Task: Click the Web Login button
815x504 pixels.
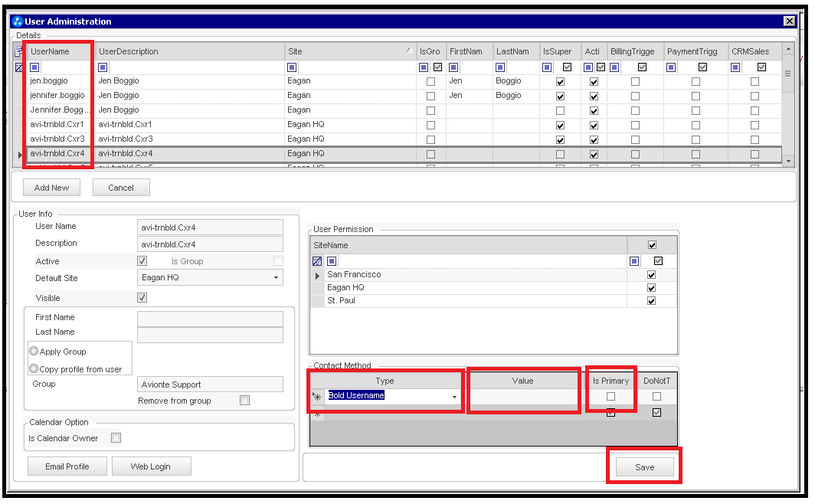Action: click(x=151, y=466)
